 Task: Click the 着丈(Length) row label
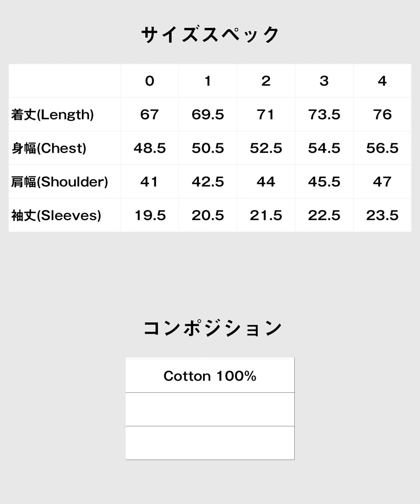[x=52, y=114]
